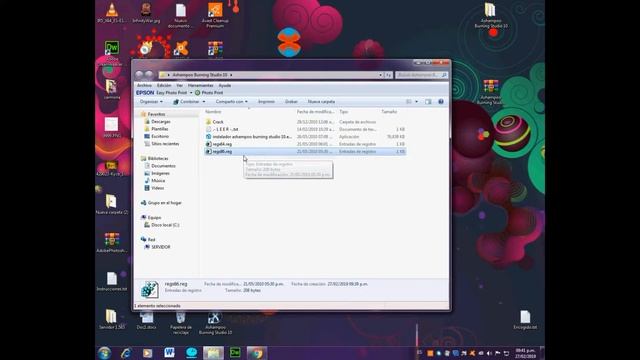
Task: Open the Herramientas menu
Action: tap(200, 86)
